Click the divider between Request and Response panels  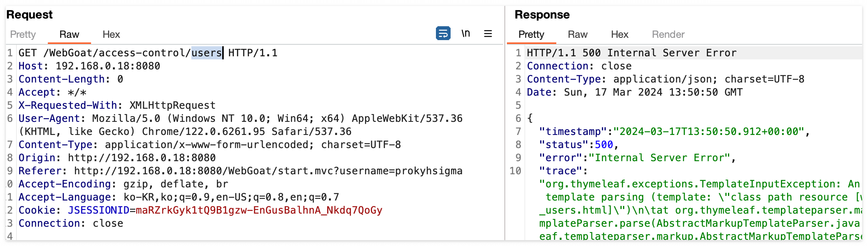(x=505, y=123)
